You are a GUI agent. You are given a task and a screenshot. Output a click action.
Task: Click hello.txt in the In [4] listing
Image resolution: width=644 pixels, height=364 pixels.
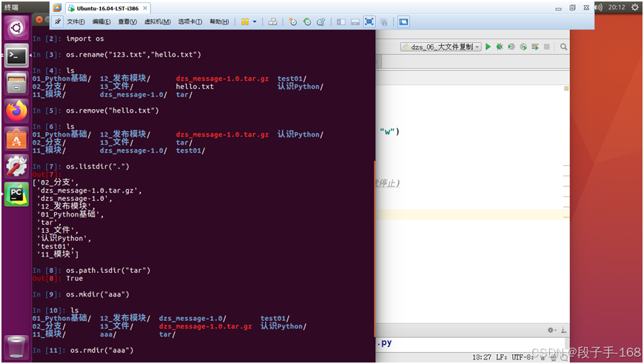click(195, 87)
